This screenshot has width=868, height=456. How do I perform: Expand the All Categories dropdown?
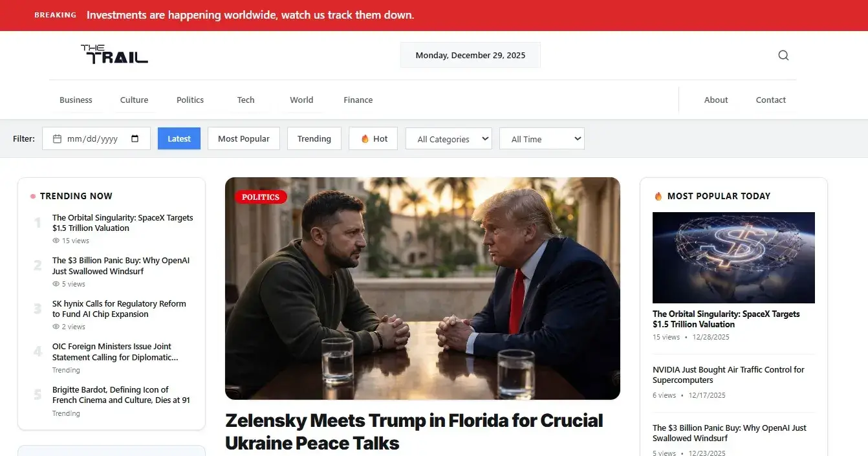(449, 138)
